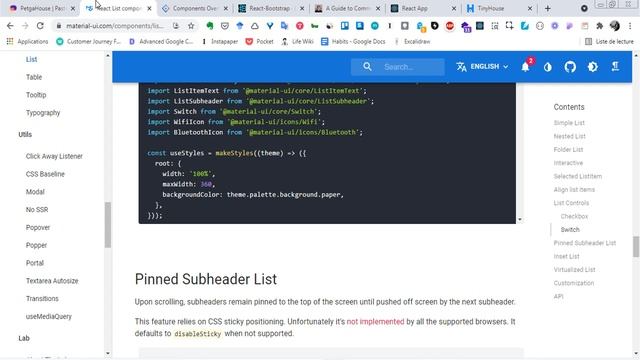Click the main page vertical scrollbar thumb
640x360 pixels.
coord(636,247)
